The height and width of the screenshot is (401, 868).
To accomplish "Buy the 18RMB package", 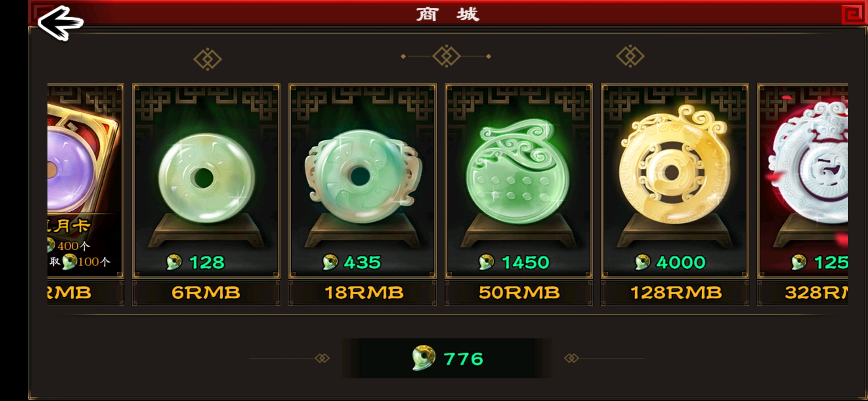I will 362,293.
